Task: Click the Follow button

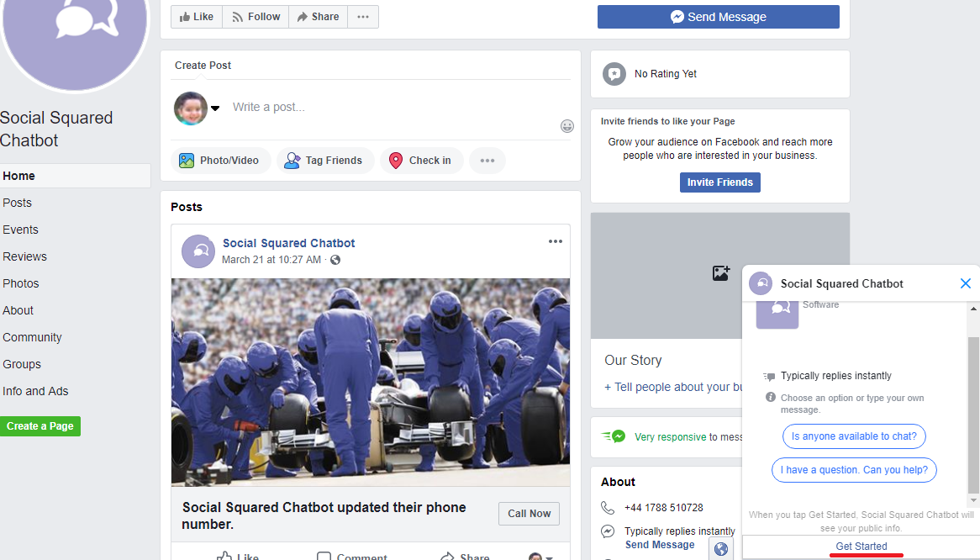Action: (256, 17)
